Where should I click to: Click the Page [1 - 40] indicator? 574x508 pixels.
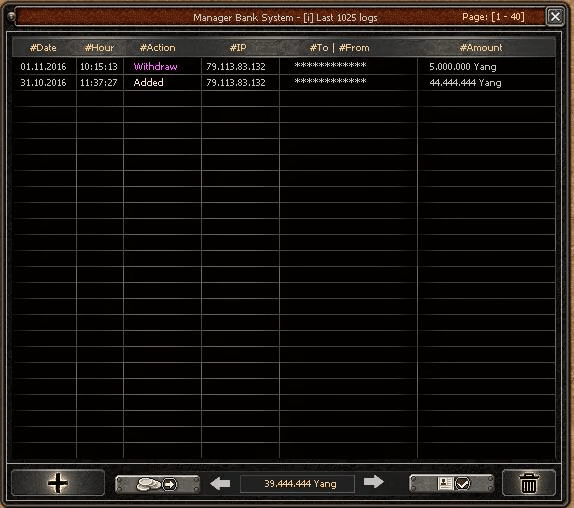coord(493,17)
